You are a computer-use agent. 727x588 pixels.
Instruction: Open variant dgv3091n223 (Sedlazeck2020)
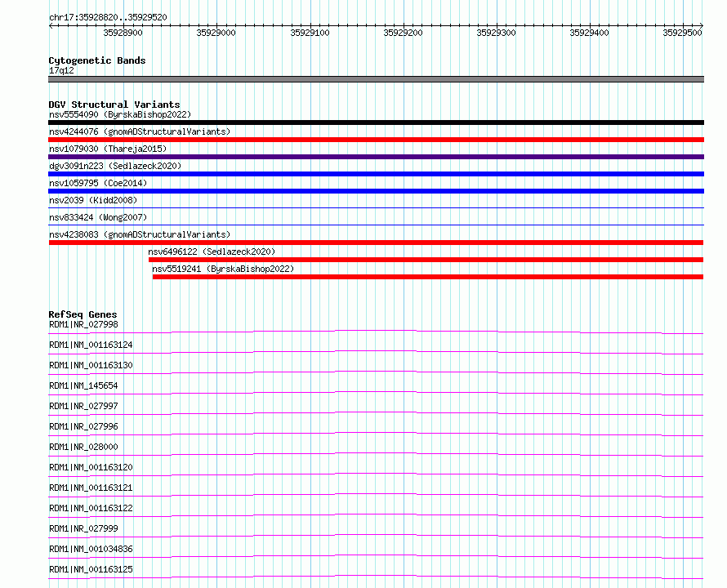tap(115, 166)
